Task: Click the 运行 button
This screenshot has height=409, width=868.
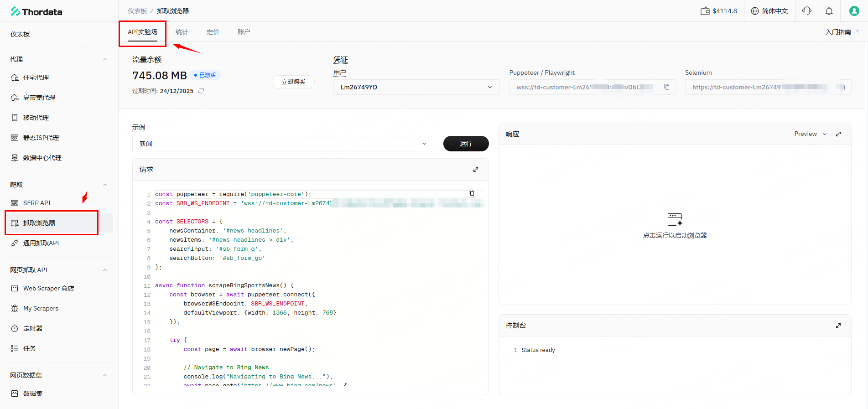Action: (466, 144)
